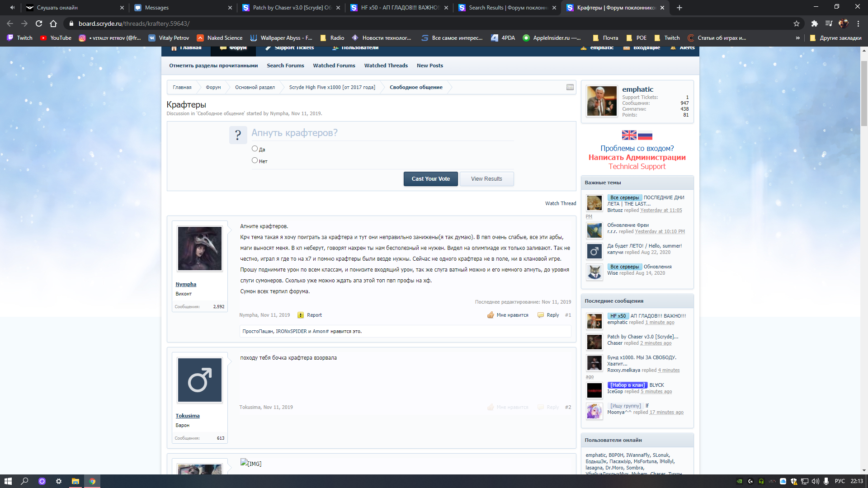Click the British flag language icon
This screenshot has width=868, height=488.
click(x=629, y=135)
